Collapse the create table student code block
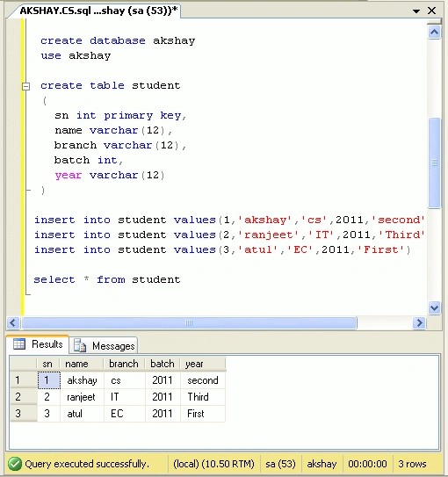Viewport: 448px width, 477px height. [26, 86]
